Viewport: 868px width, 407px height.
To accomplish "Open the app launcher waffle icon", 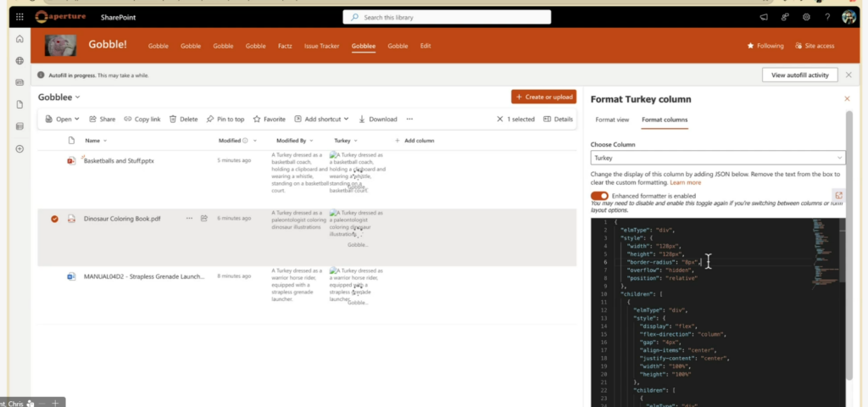I will [19, 17].
